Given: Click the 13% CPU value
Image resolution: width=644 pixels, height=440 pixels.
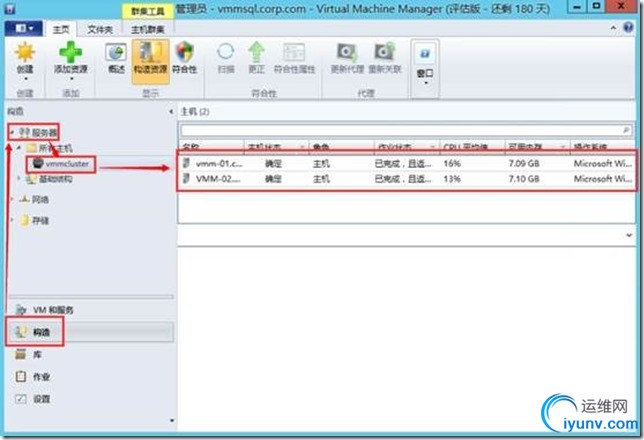Looking at the screenshot, I should click(x=452, y=179).
